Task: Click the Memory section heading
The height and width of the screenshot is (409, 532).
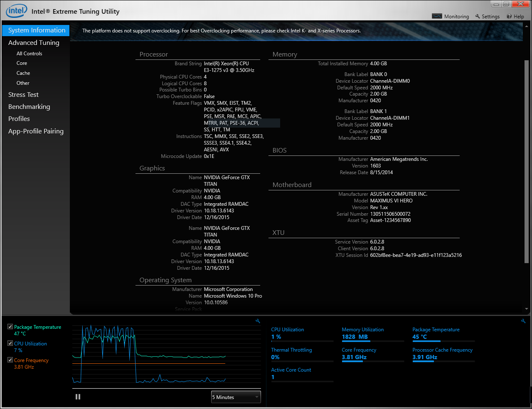Action: point(285,54)
